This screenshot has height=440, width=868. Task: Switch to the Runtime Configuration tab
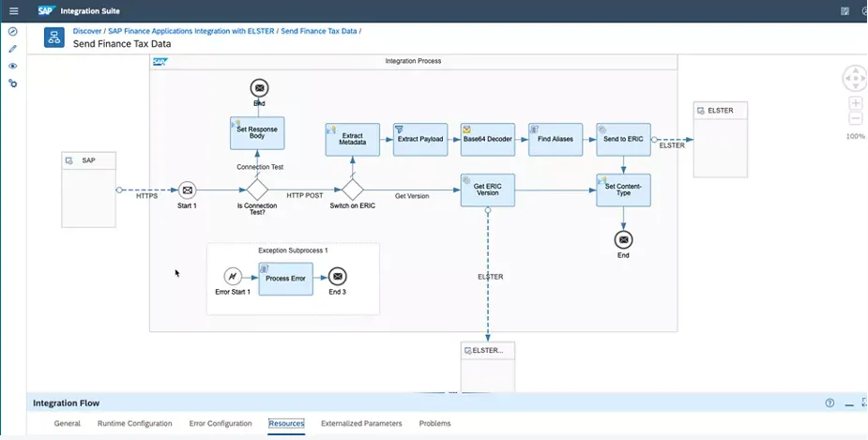pos(134,424)
